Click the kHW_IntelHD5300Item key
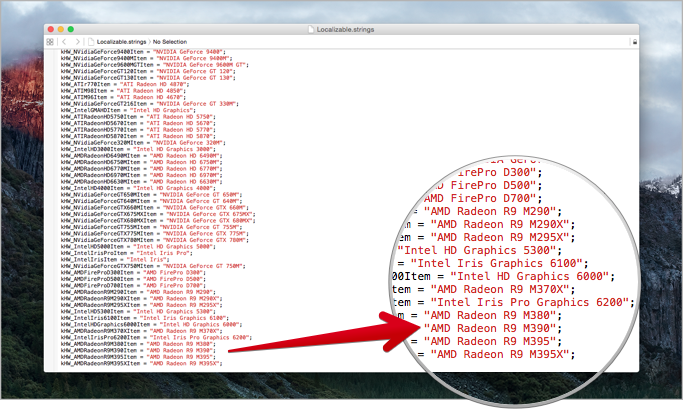This screenshot has width=683, height=409. pos(92,312)
